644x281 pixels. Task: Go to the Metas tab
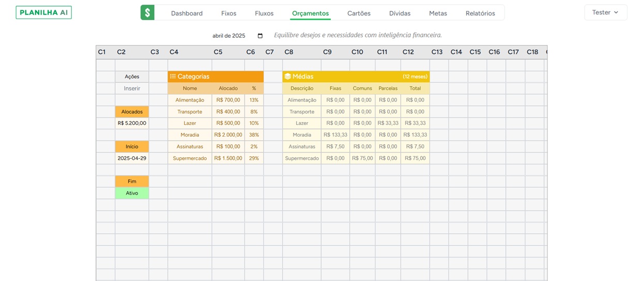tap(438, 13)
